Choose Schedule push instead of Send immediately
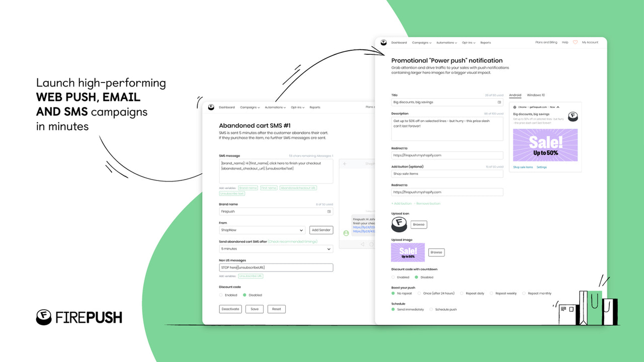 pyautogui.click(x=433, y=309)
